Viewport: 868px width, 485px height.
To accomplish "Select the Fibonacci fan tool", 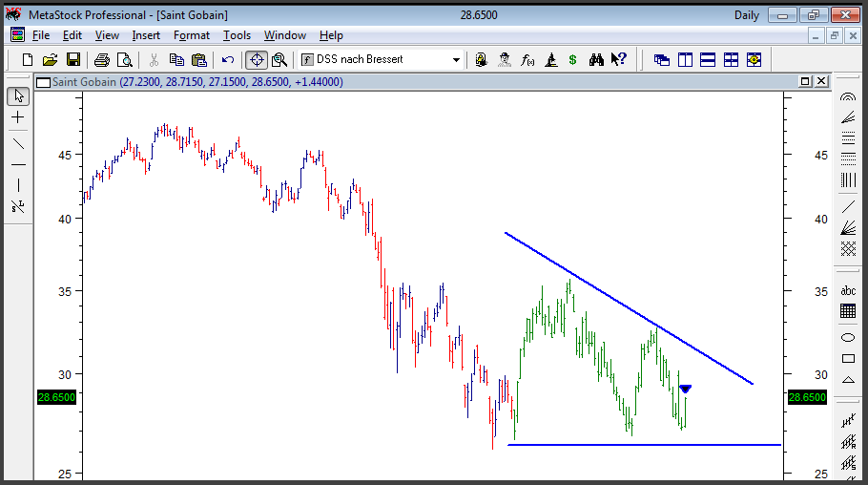I will click(x=848, y=117).
